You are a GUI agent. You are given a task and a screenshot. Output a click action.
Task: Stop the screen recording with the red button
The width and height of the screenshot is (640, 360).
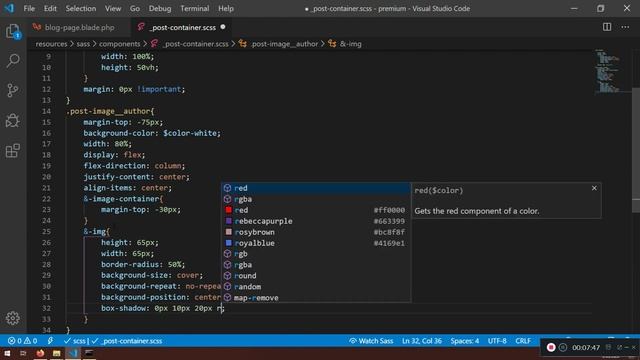click(x=551, y=347)
